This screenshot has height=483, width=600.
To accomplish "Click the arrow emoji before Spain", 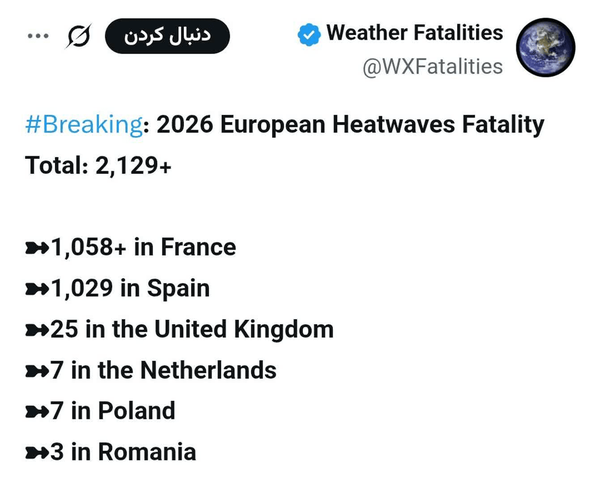I will (37, 289).
